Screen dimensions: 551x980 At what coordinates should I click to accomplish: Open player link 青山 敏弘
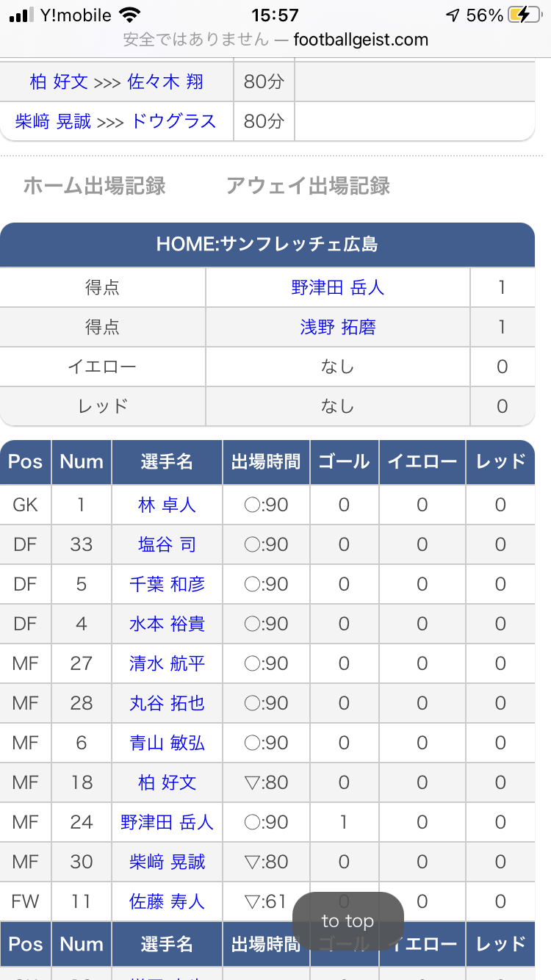[168, 743]
